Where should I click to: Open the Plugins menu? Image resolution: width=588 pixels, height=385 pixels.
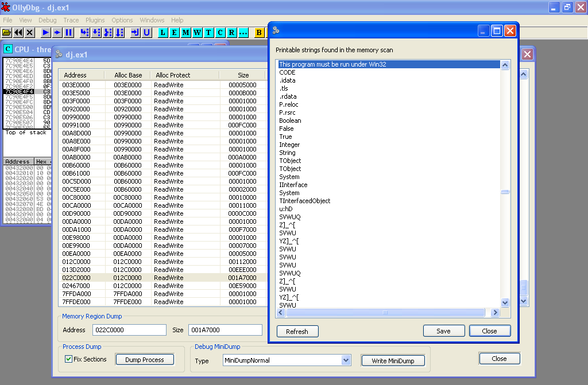(x=95, y=20)
